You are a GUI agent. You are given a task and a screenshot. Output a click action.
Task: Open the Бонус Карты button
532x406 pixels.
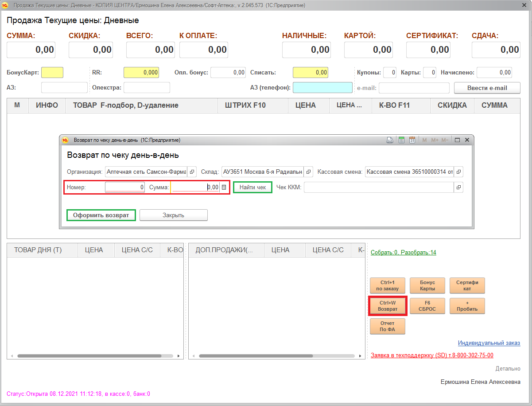pyautogui.click(x=427, y=285)
